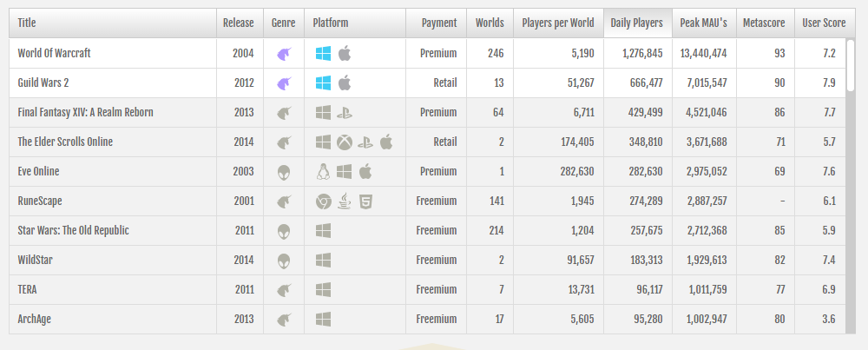The image size is (868, 350).
Task: Click the 282,630 daily players value for Eve Online
Action: 646,172
